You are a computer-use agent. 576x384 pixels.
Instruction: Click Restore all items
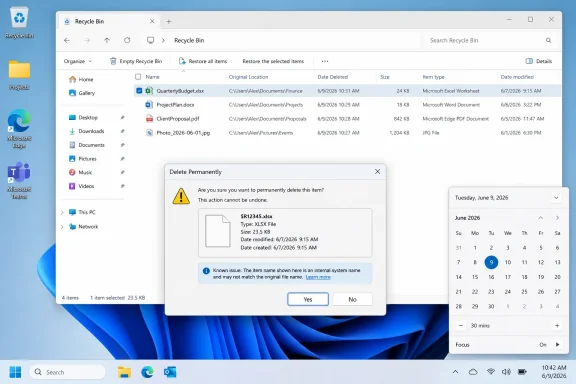203,61
